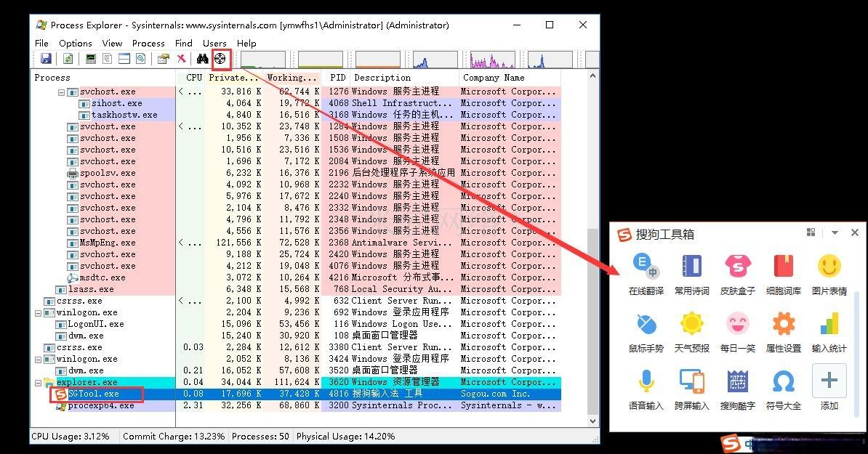Screen dimensions: 868x454
Task: Open process Properties toolbar icon
Action: coord(164,59)
